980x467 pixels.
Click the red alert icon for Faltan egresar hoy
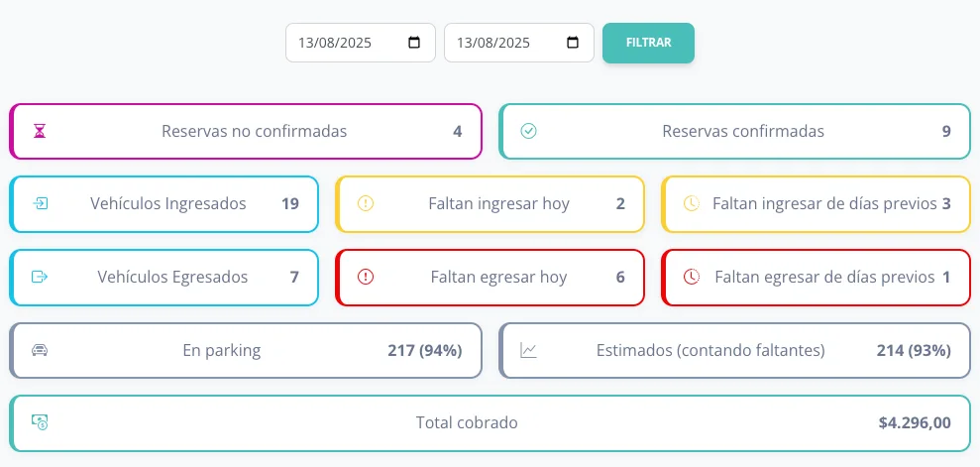pyautogui.click(x=366, y=277)
